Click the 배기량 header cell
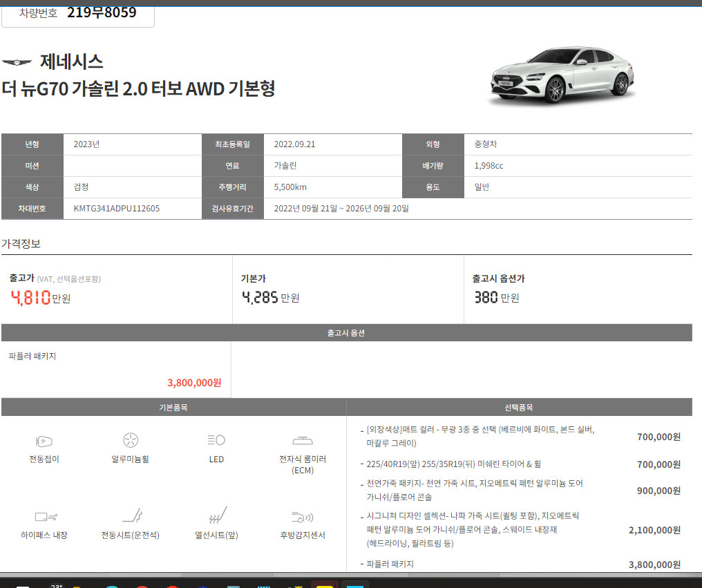 tap(433, 166)
